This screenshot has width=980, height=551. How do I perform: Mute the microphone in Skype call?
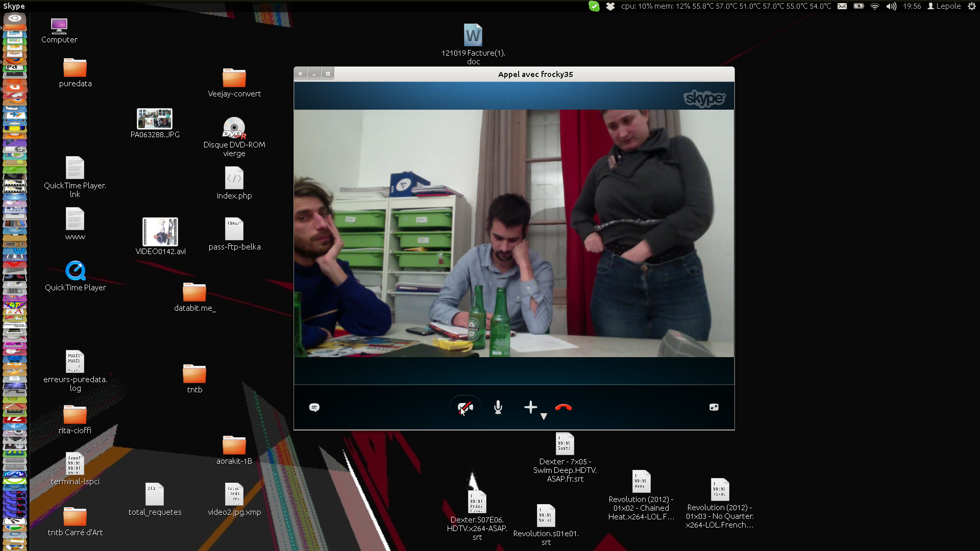tap(498, 407)
